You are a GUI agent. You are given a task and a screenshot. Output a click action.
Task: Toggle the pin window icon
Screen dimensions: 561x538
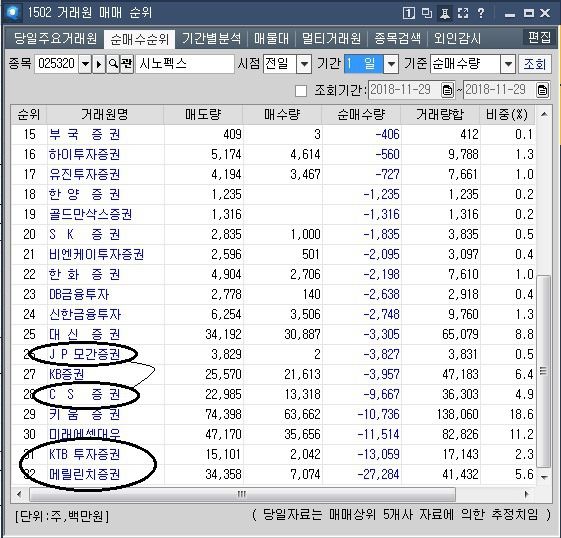click(445, 14)
